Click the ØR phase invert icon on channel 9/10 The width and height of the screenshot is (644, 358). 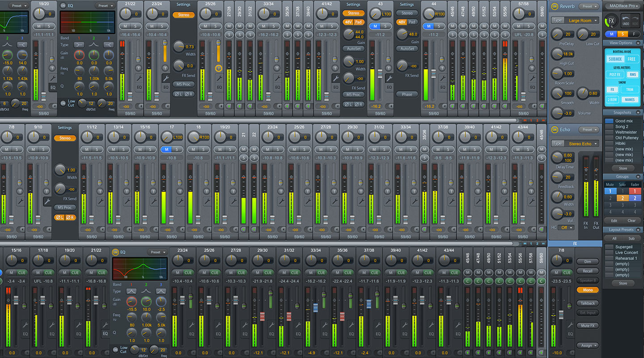pyautogui.click(x=71, y=218)
